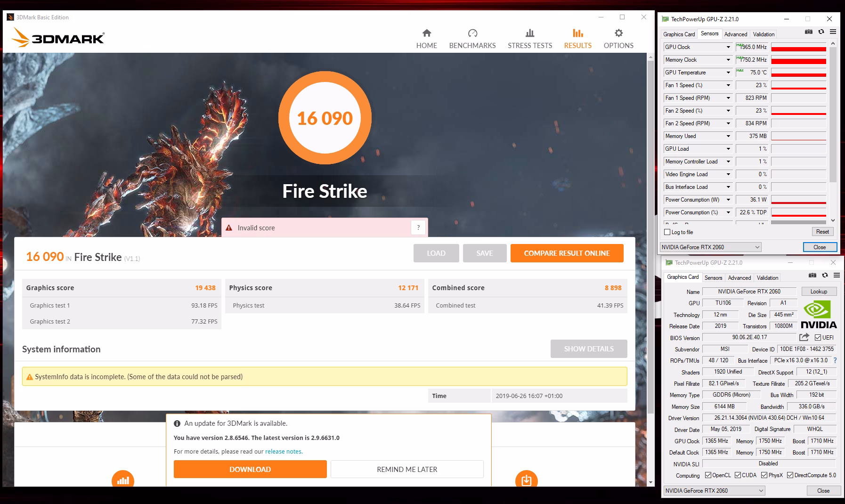Click the Invalid score warning triangle icon
The width and height of the screenshot is (845, 504).
229,228
